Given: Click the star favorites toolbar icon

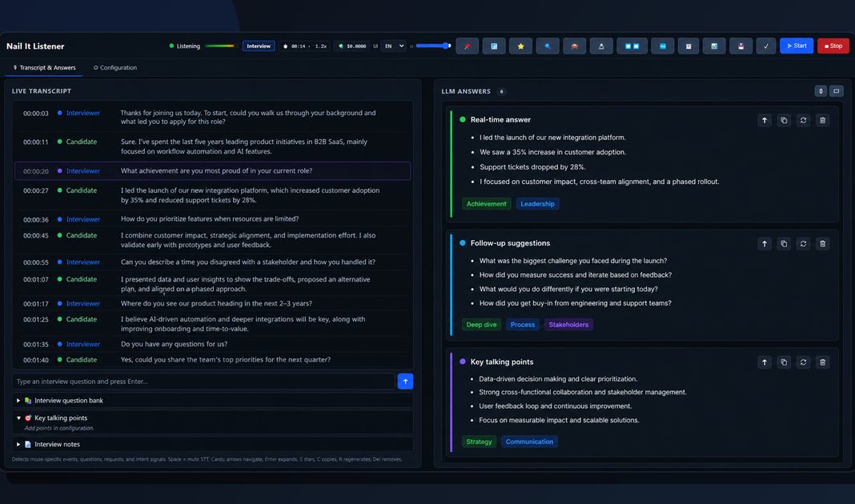Looking at the screenshot, I should tap(520, 46).
